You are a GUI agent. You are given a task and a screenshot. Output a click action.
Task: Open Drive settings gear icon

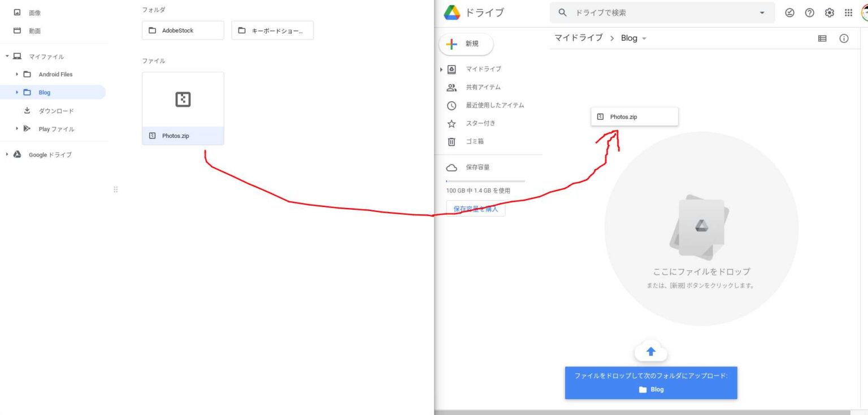tap(829, 12)
